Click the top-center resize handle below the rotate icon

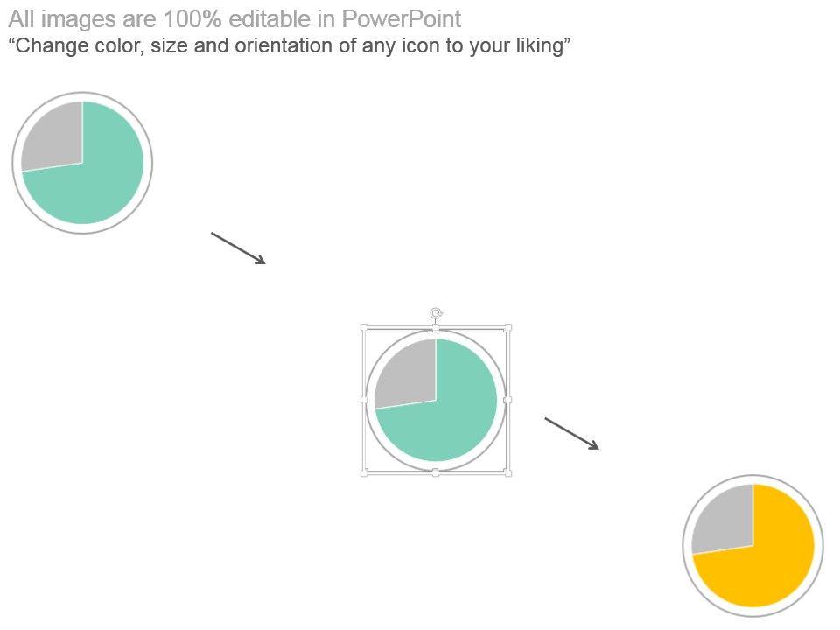click(x=436, y=328)
